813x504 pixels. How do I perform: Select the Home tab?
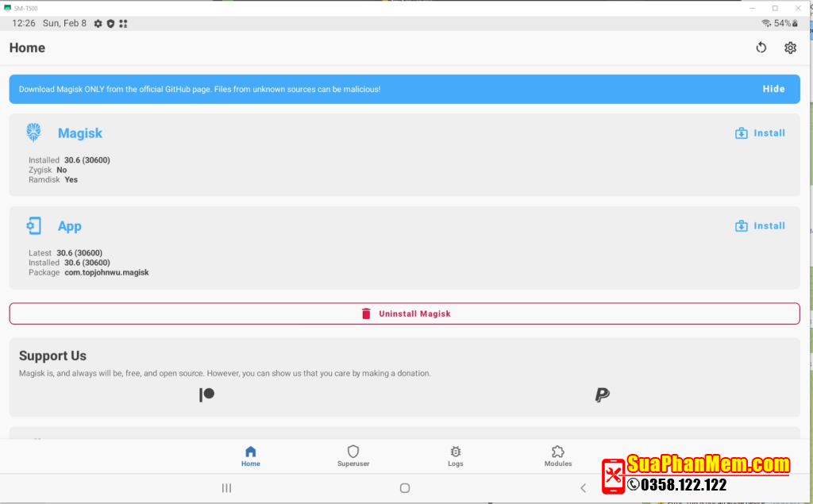point(251,456)
